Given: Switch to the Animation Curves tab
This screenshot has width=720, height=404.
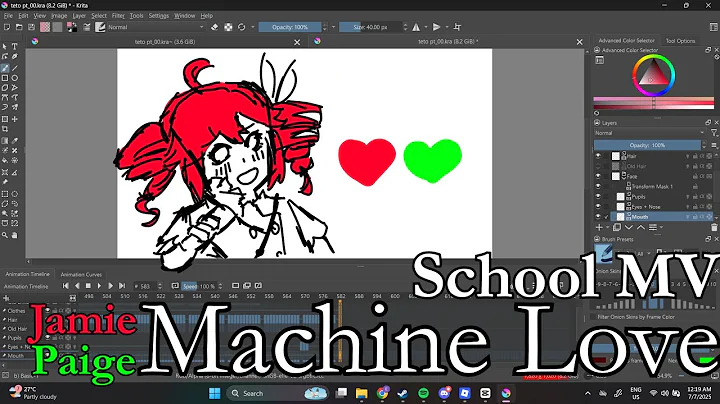Looking at the screenshot, I should point(81,275).
